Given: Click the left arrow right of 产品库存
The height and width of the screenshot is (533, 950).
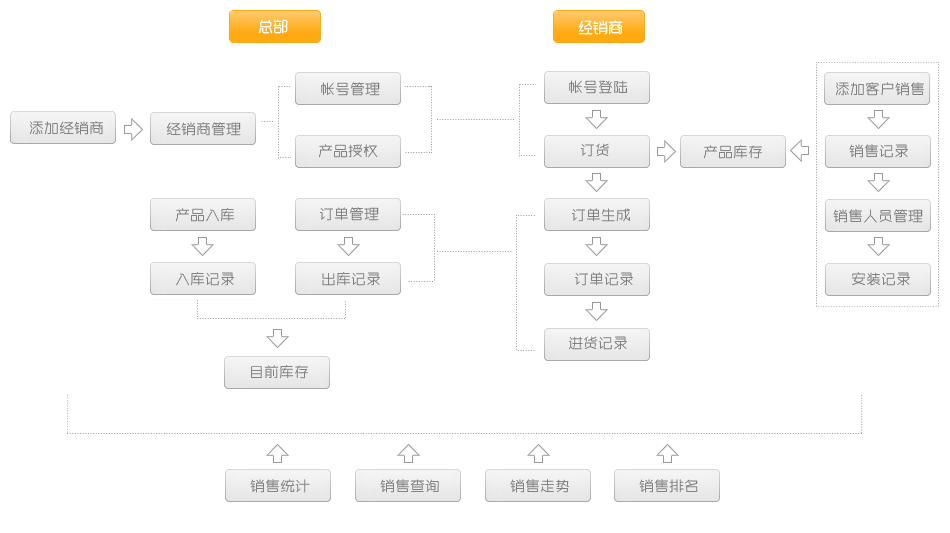Looking at the screenshot, I should click(x=800, y=151).
